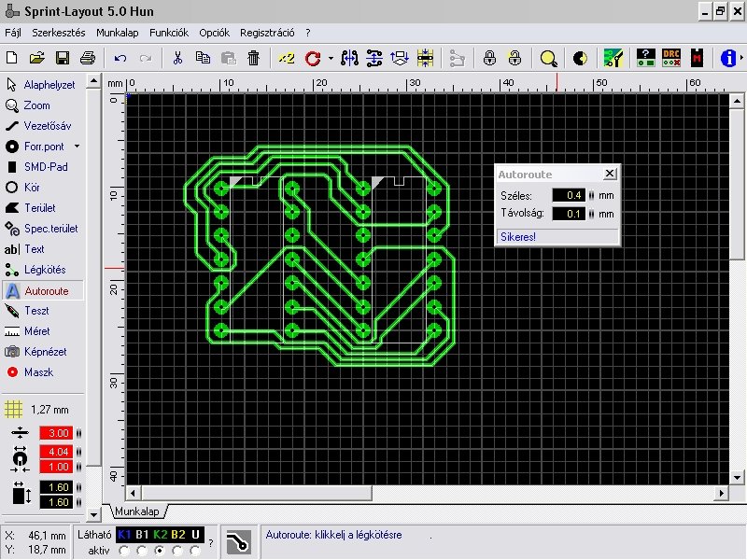Activate layer B1 radio button
747x560 pixels.
(x=142, y=551)
